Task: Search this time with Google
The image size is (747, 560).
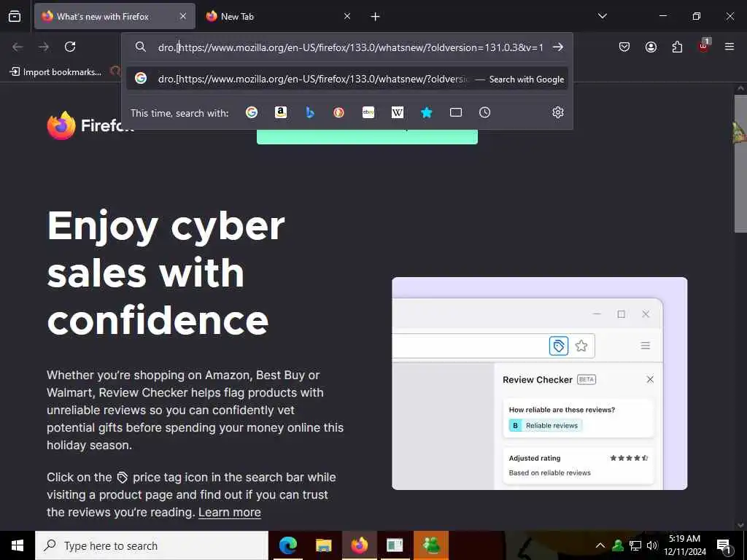Action: tap(252, 112)
